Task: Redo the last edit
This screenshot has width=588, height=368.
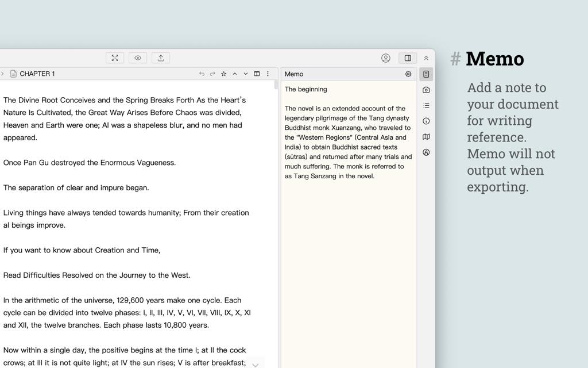Action: click(212, 74)
